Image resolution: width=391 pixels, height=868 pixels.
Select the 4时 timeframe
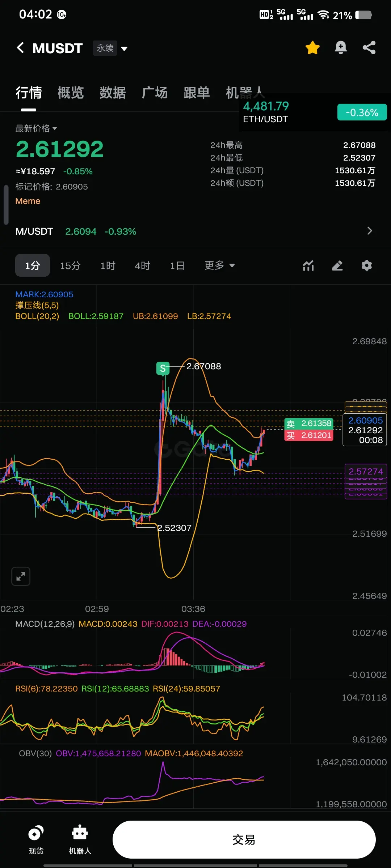coord(143,266)
